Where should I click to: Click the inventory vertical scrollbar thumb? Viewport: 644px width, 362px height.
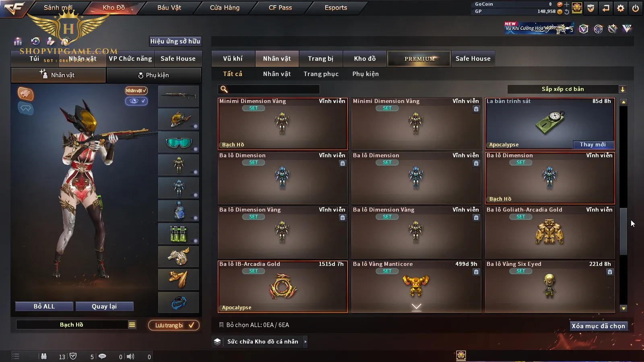tap(623, 231)
